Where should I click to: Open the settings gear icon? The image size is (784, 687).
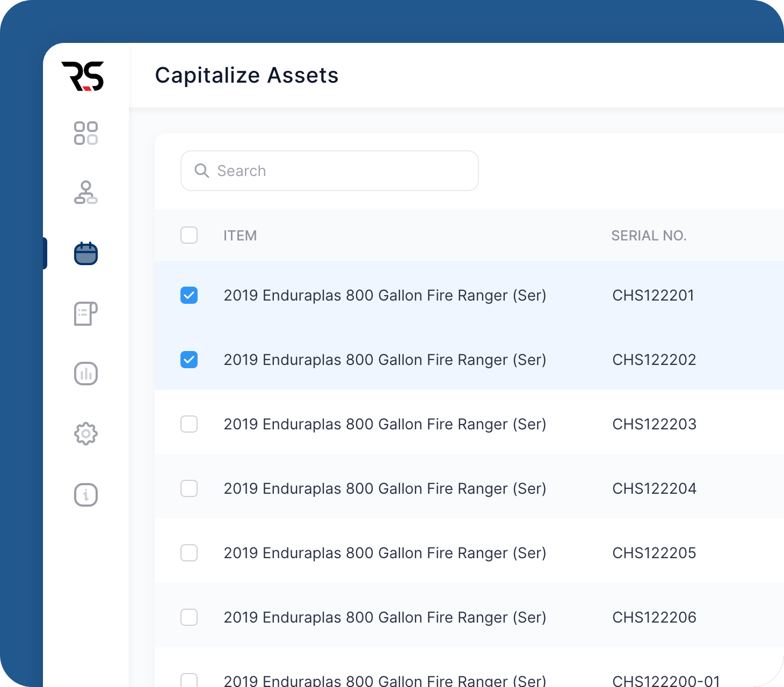tap(86, 434)
